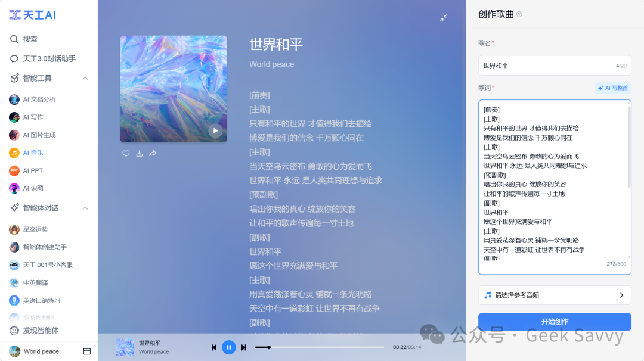
Task: Play the song from album cover
Action: 216,131
